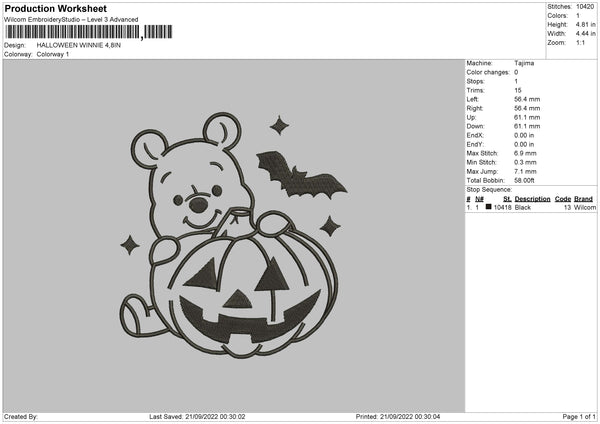Click the 'Stops:' label
The width and height of the screenshot is (600, 424).
[x=475, y=82]
